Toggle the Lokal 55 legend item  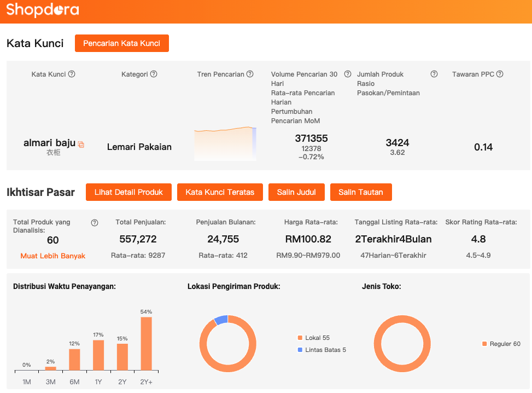[314, 338]
